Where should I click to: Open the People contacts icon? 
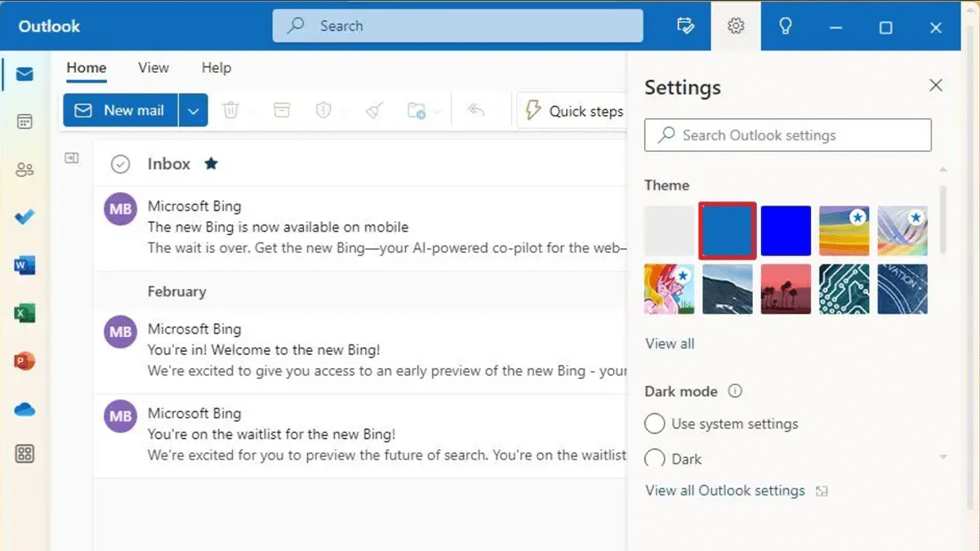tap(24, 170)
